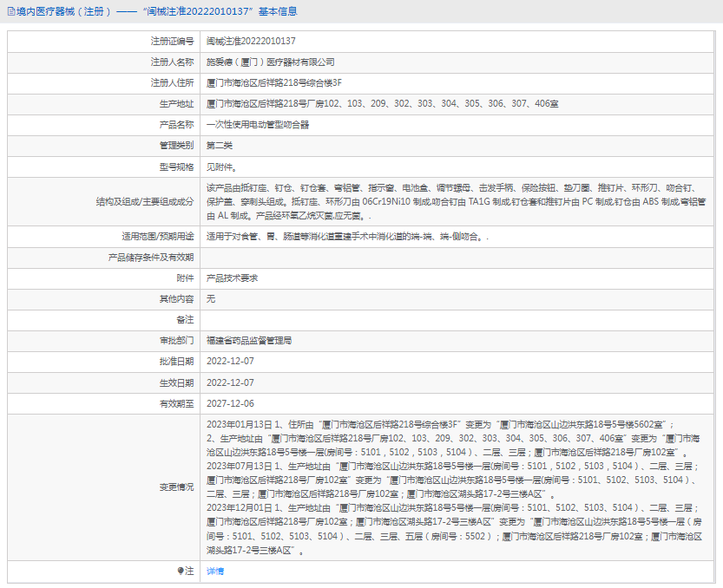Click the 审批部门 label
The image size is (723, 588).
[176, 341]
